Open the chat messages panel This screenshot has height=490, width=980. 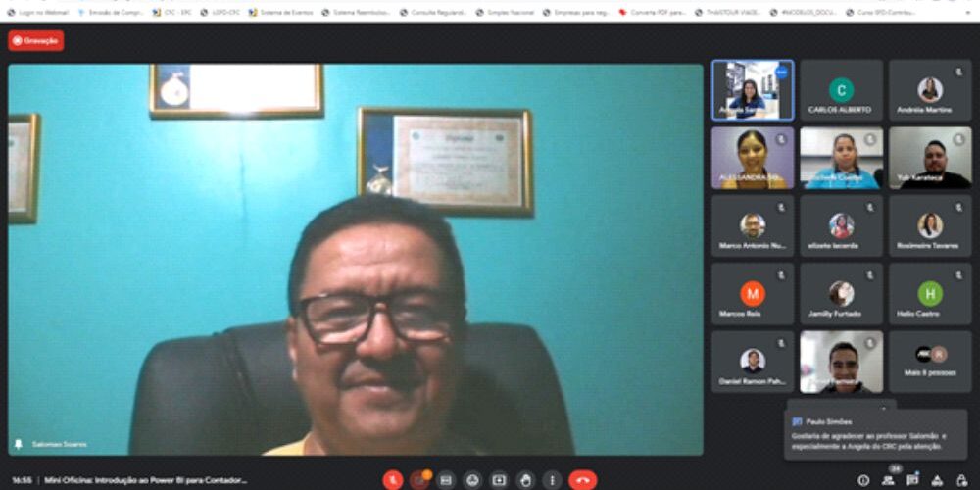[x=912, y=480]
